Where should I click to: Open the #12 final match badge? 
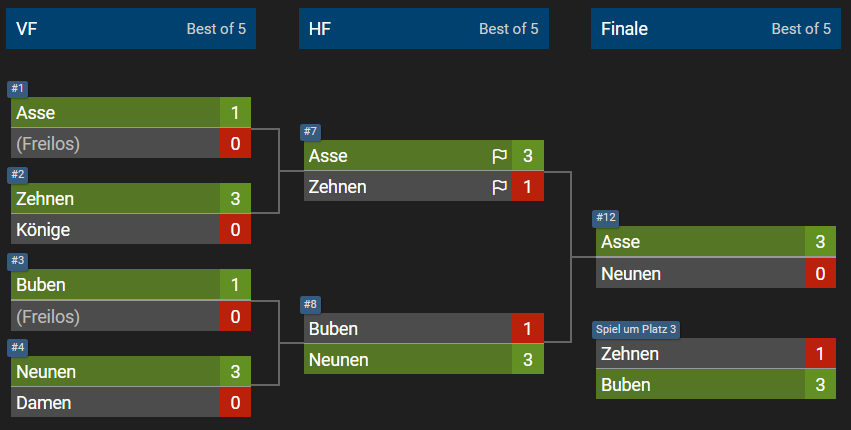606,218
